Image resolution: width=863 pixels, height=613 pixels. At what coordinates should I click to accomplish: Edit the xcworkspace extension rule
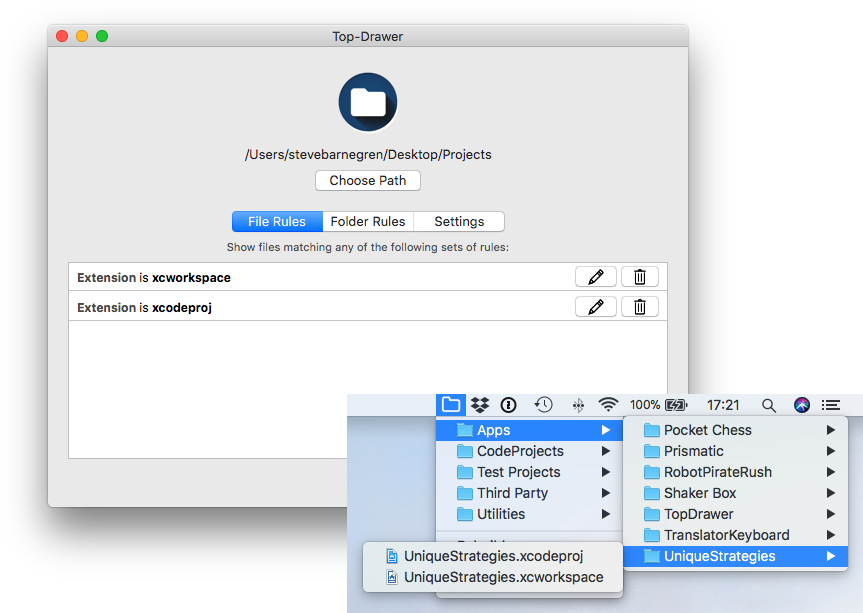(595, 276)
